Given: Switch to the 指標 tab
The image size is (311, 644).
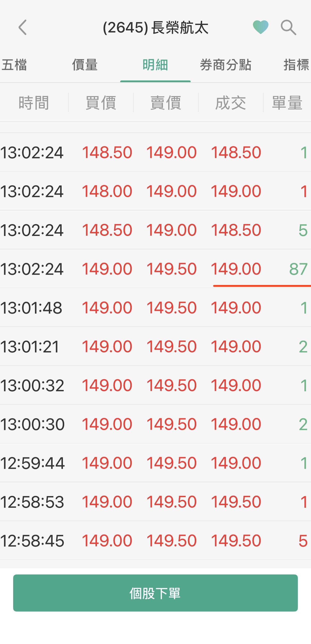Looking at the screenshot, I should click(296, 65).
